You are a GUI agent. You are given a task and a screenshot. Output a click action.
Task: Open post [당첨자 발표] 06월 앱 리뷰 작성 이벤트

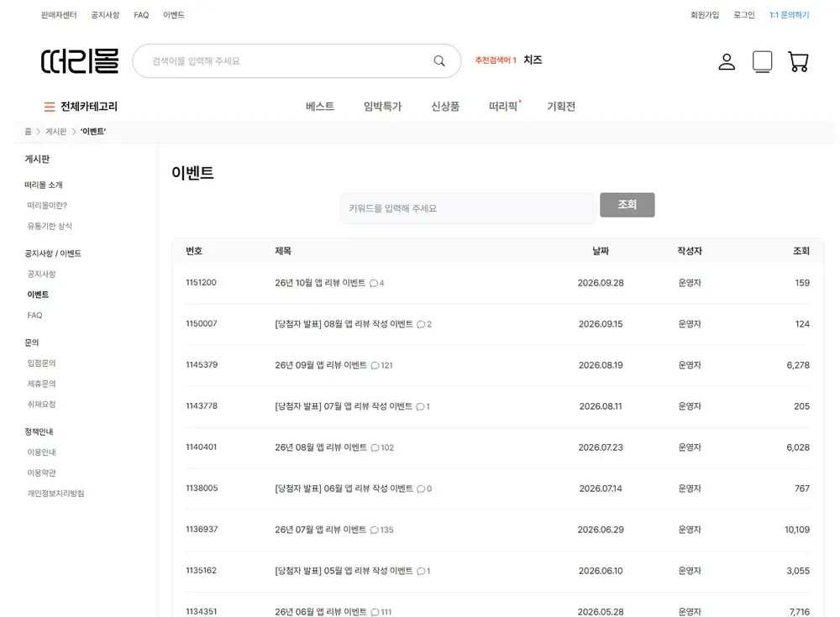(x=344, y=489)
